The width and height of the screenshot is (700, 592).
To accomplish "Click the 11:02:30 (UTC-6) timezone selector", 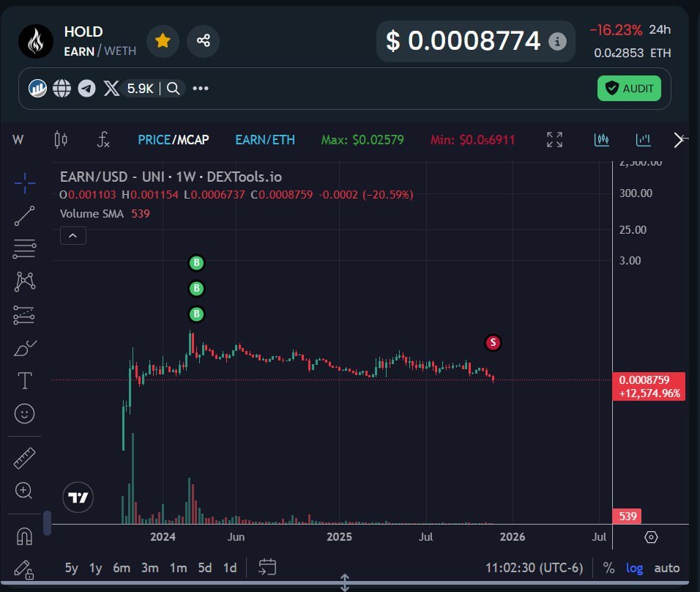I will 535,568.
